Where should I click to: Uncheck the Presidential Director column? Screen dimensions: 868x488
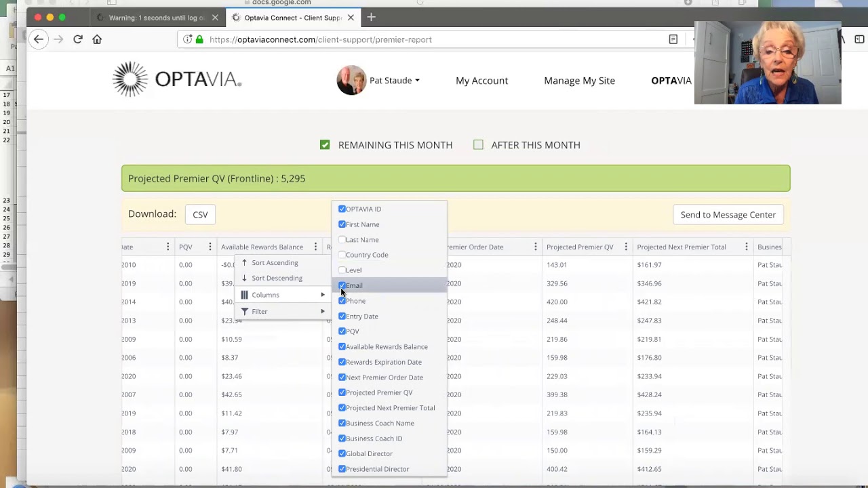342,469
